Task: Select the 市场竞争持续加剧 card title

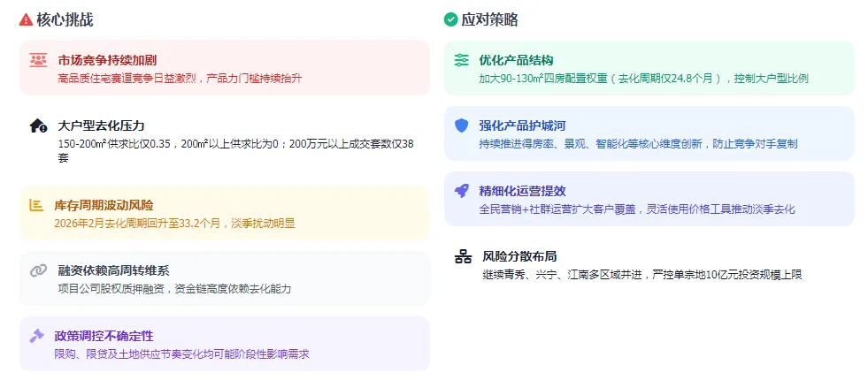Action: click(107, 60)
